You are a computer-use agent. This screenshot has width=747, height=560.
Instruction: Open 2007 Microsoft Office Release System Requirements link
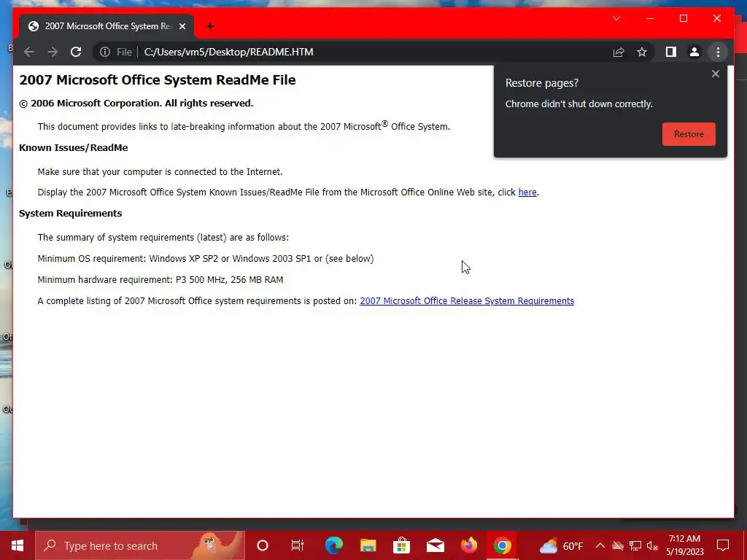466,301
